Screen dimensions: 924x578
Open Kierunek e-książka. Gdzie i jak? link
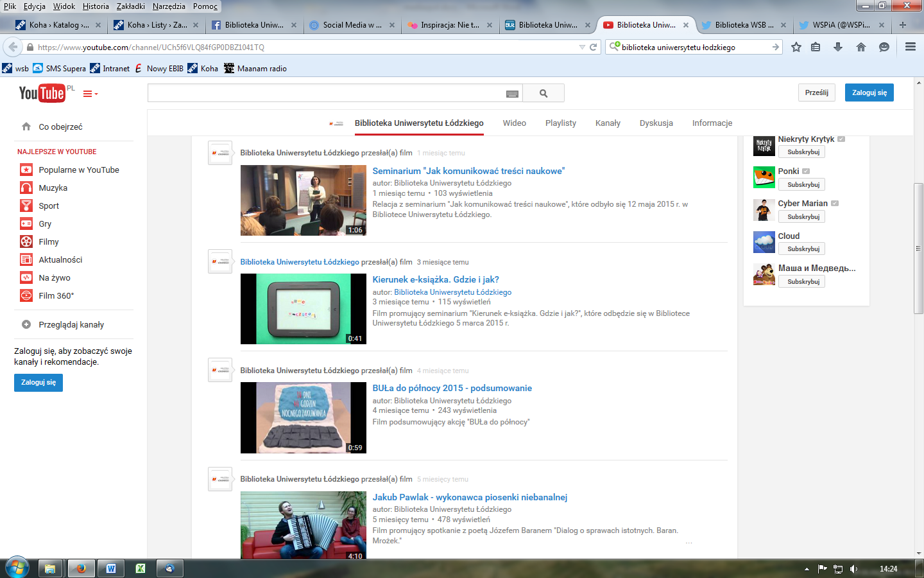coord(436,279)
